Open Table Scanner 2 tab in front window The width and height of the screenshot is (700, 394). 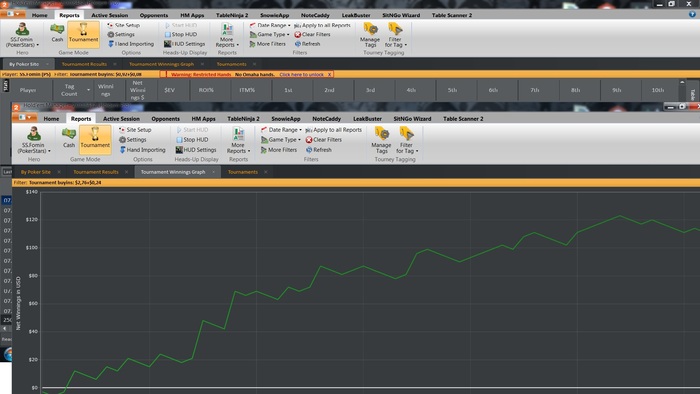463,119
